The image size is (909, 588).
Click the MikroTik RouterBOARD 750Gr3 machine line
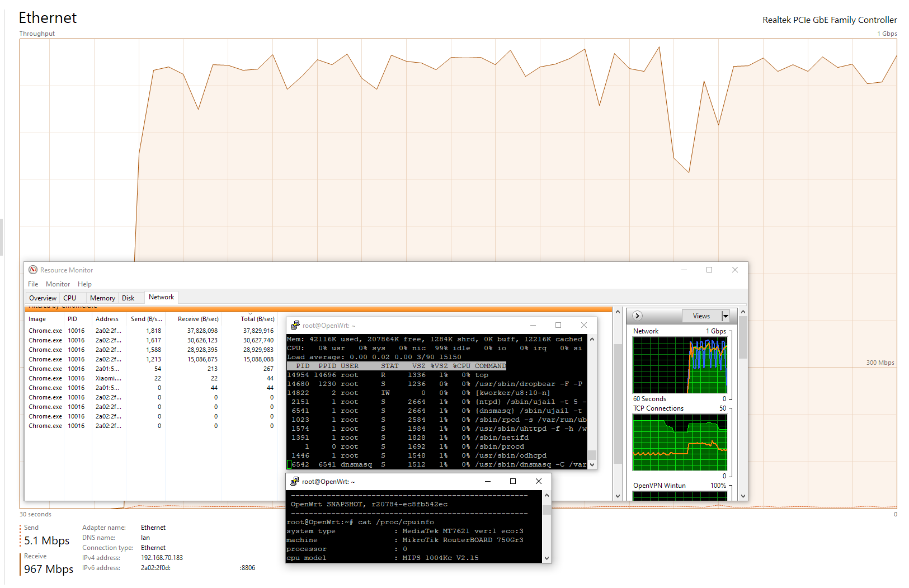pos(405,540)
